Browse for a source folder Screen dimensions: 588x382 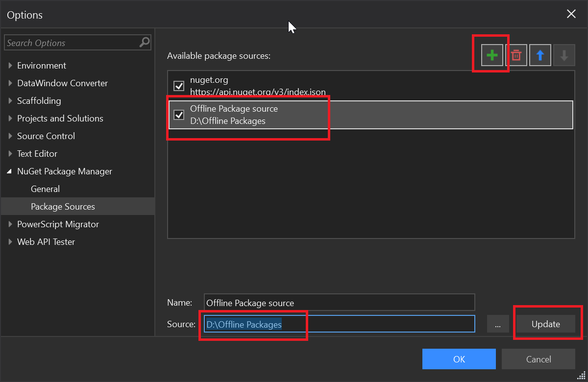(498, 324)
